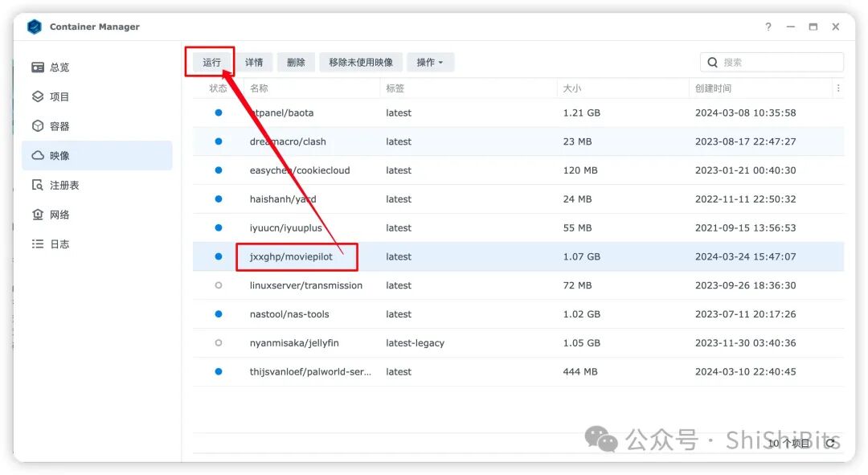Click the status dot of linuxserver/transmission

218,285
